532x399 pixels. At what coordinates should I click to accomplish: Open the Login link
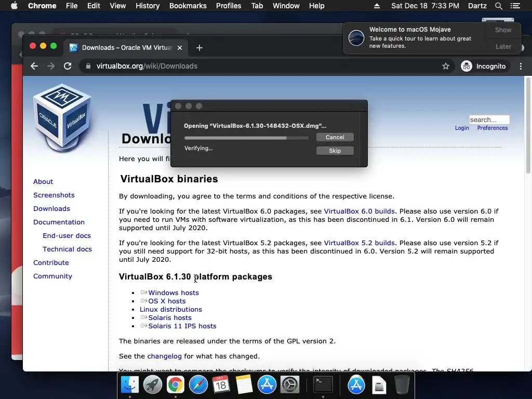[x=462, y=128]
